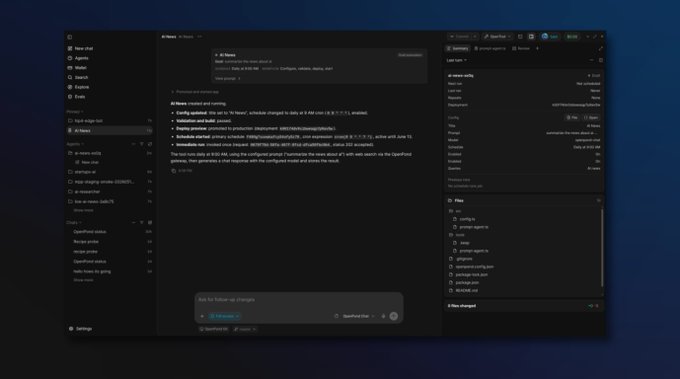
Task: Open package.json in Files list
Action: [x=467, y=283]
